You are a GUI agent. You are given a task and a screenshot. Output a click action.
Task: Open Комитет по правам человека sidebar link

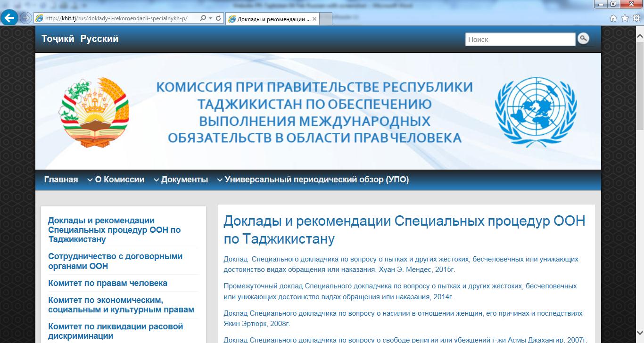(x=107, y=283)
